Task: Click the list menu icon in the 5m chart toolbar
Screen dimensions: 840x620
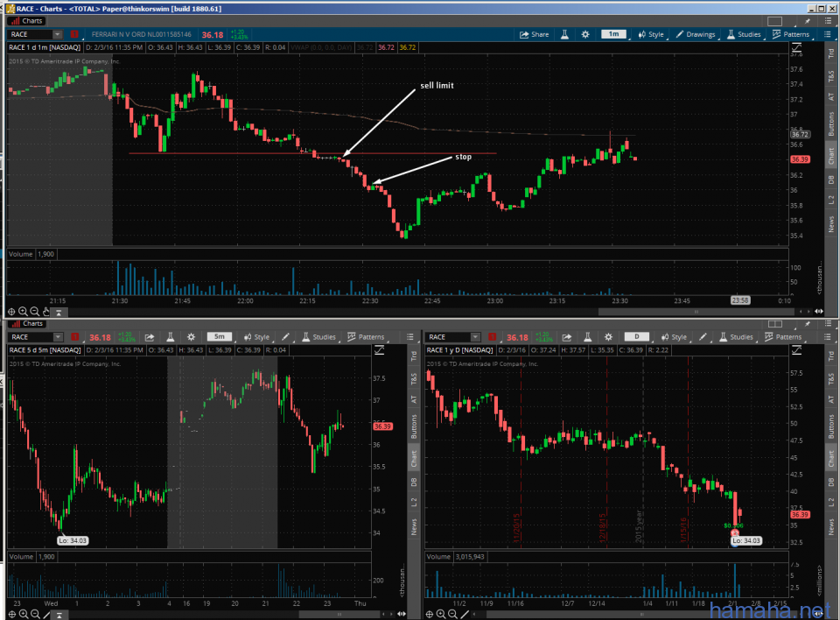Action: click(409, 337)
